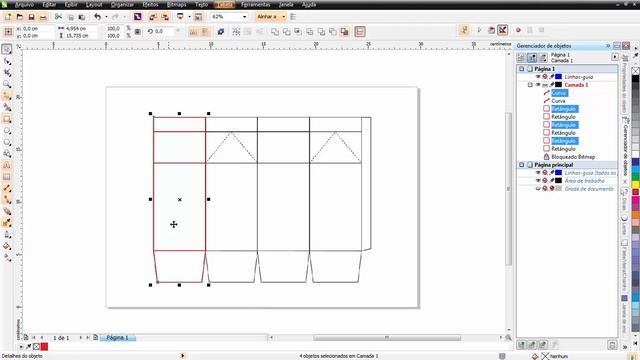Open the application launcher dropdown arrow
Image resolution: width=640 pixels, height=360 pixels.
(x=189, y=17)
